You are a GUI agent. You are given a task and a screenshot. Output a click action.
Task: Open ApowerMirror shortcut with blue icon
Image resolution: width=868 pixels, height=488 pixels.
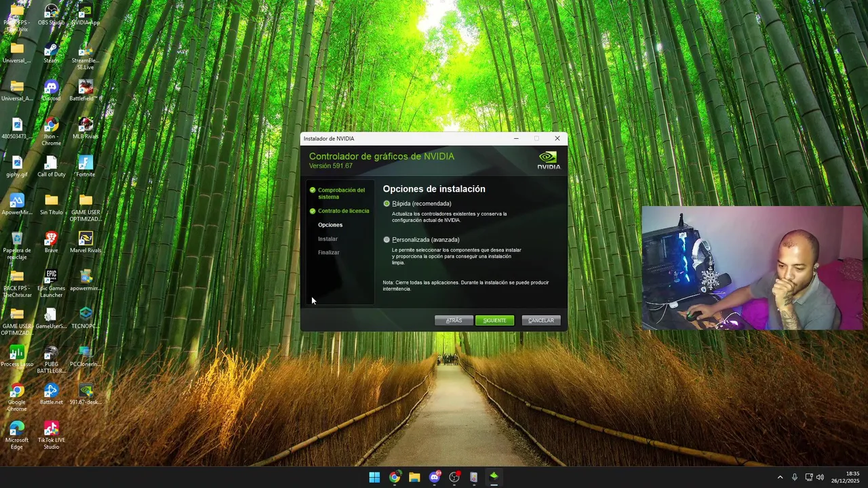17,205
